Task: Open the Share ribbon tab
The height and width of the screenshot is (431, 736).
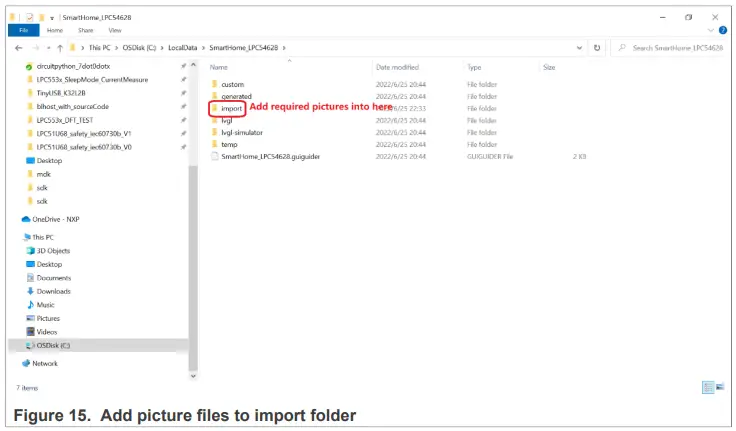Action: (x=87, y=30)
